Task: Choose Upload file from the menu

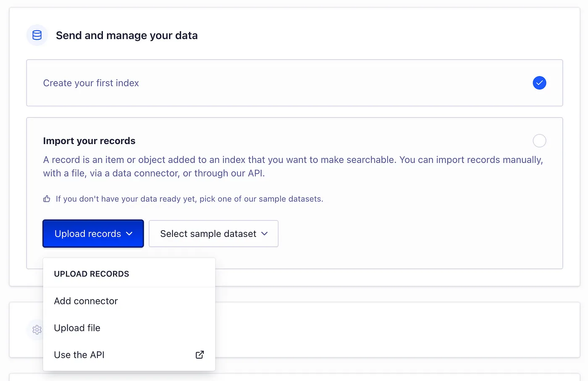Action: point(129,328)
